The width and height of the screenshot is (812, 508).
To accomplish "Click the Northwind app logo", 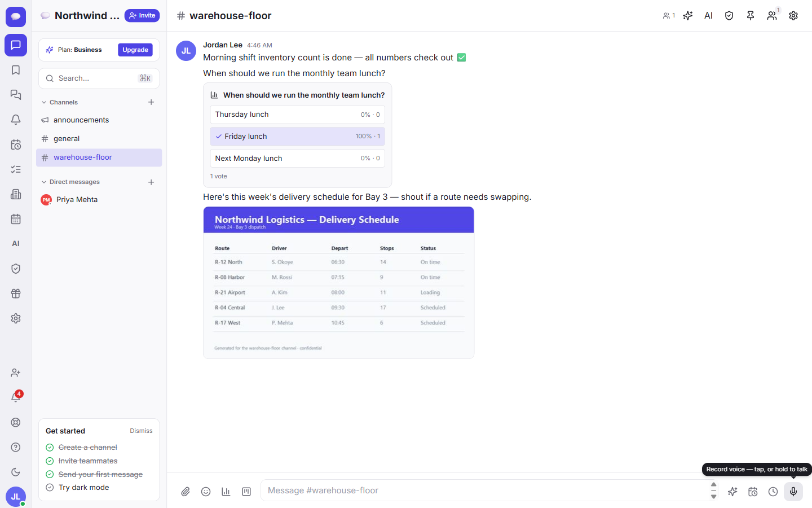I will tap(16, 16).
